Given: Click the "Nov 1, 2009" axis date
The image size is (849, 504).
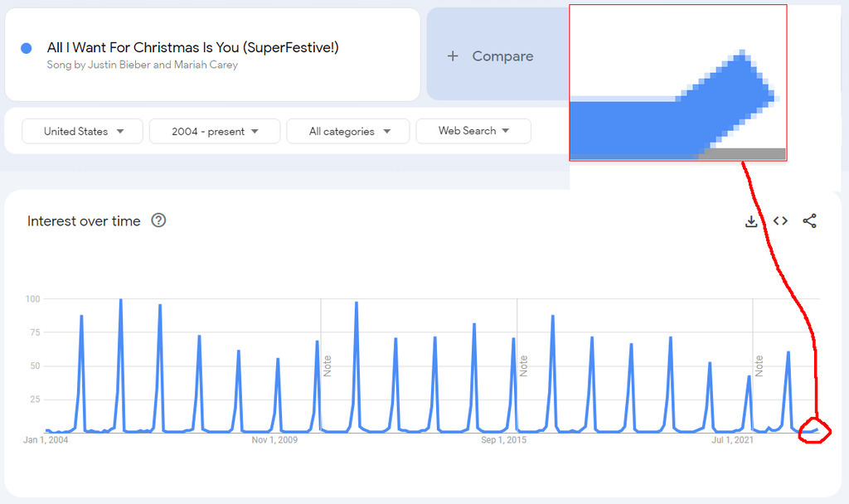Looking at the screenshot, I should pyautogui.click(x=274, y=440).
